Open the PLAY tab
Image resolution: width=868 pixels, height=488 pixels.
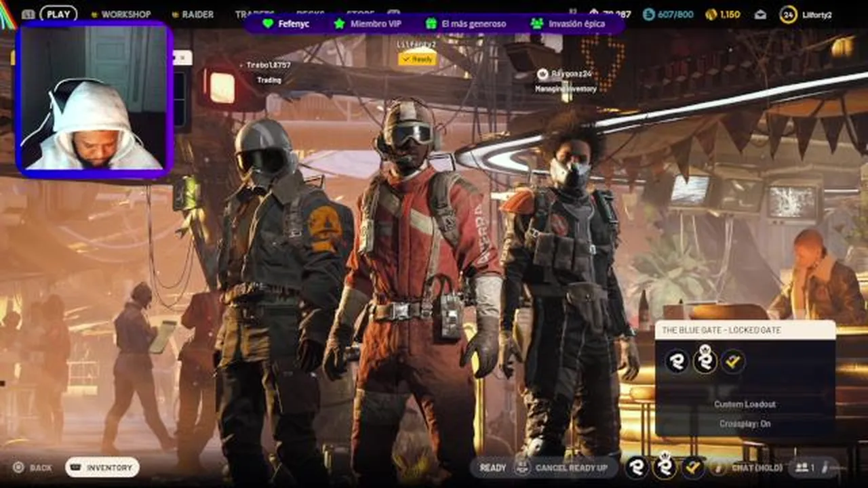[x=58, y=14]
